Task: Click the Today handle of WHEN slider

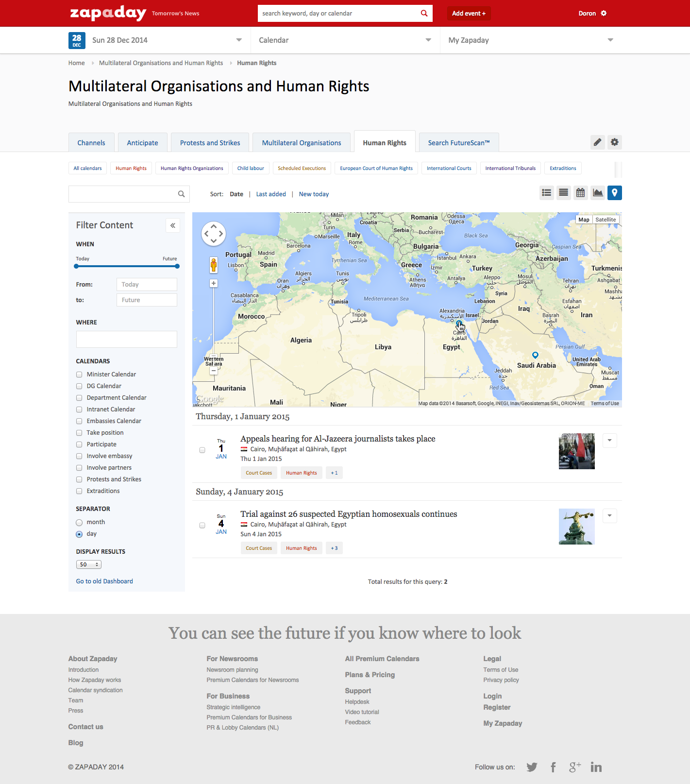Action: (76, 266)
